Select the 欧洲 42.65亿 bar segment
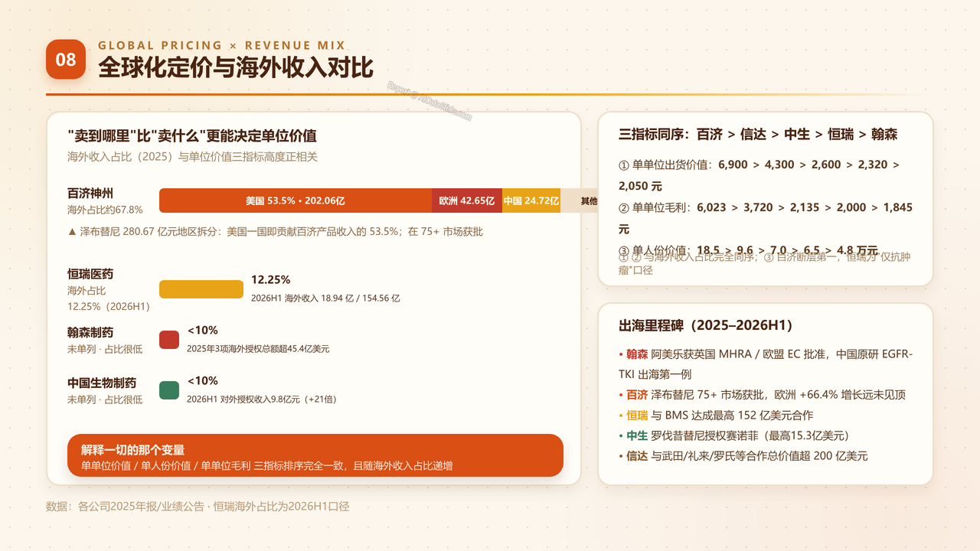Screen dimensions: 980x551 coord(467,201)
